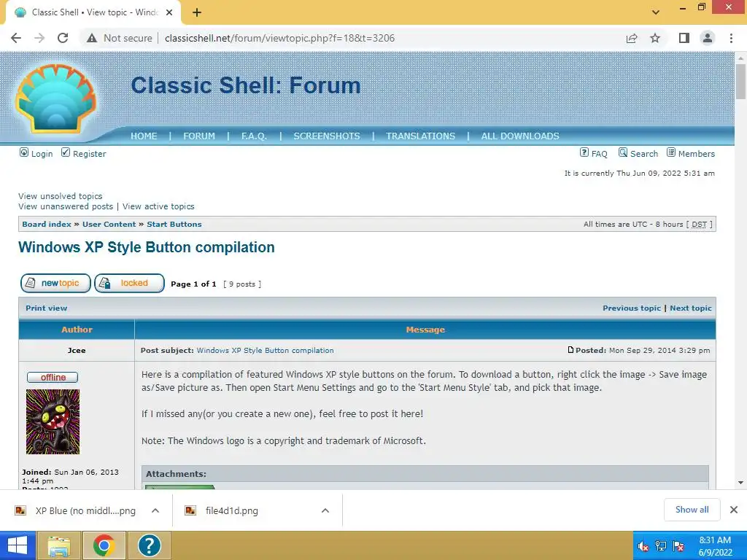The height and width of the screenshot is (560, 747).
Task: Click Show all downloads button
Action: click(692, 510)
